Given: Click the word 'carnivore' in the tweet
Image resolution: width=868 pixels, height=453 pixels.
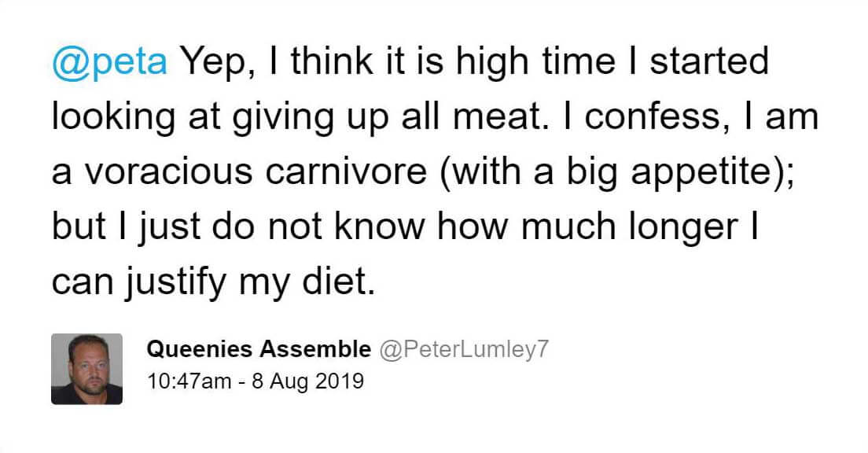Looking at the screenshot, I should pyautogui.click(x=346, y=172).
